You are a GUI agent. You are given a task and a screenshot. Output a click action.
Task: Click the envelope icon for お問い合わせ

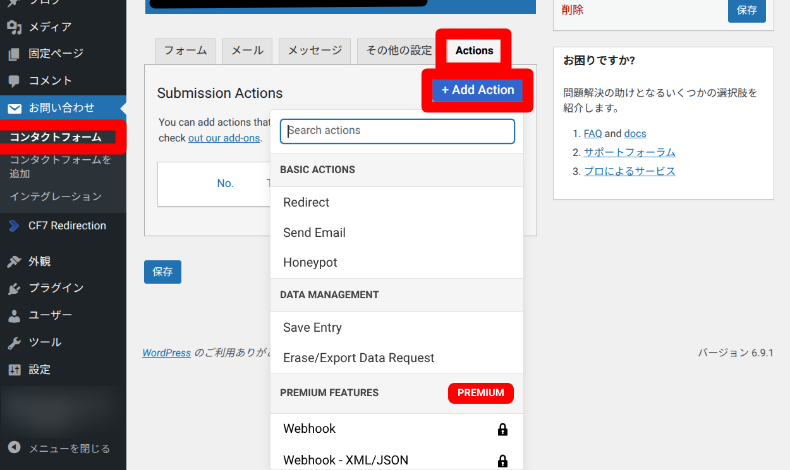pos(15,108)
